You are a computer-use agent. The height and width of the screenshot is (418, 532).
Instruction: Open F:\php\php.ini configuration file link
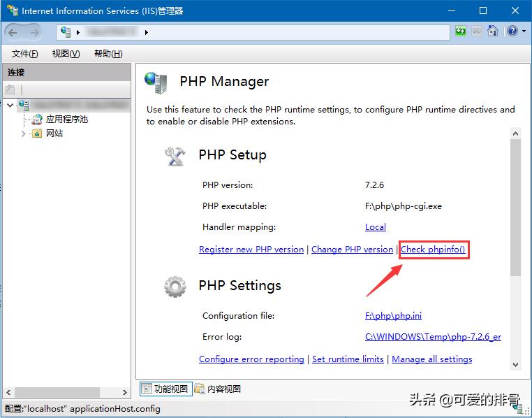coord(393,316)
